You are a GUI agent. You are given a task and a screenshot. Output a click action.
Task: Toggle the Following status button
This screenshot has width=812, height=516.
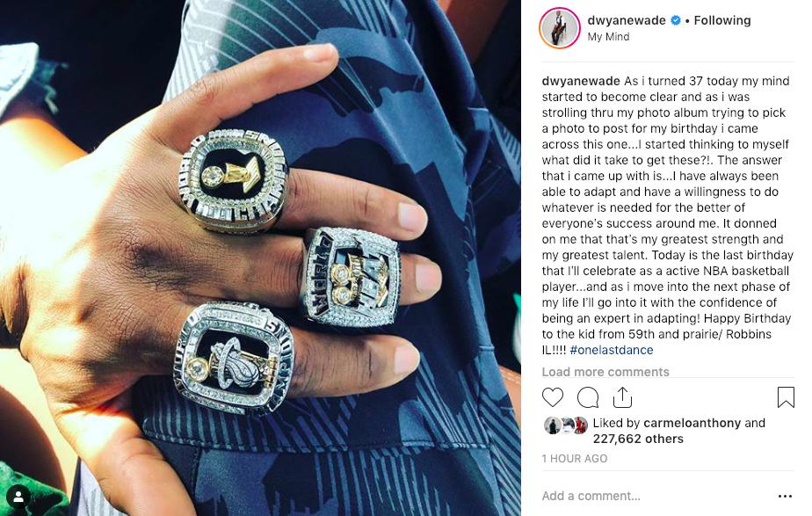point(721,20)
